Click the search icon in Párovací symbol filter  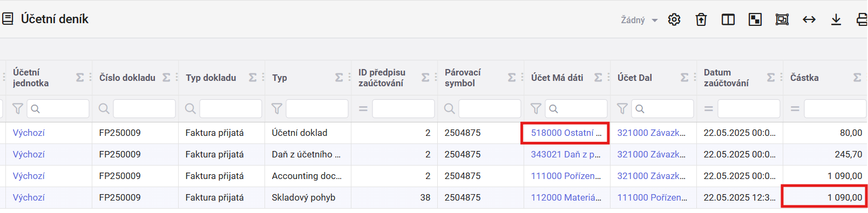point(450,109)
